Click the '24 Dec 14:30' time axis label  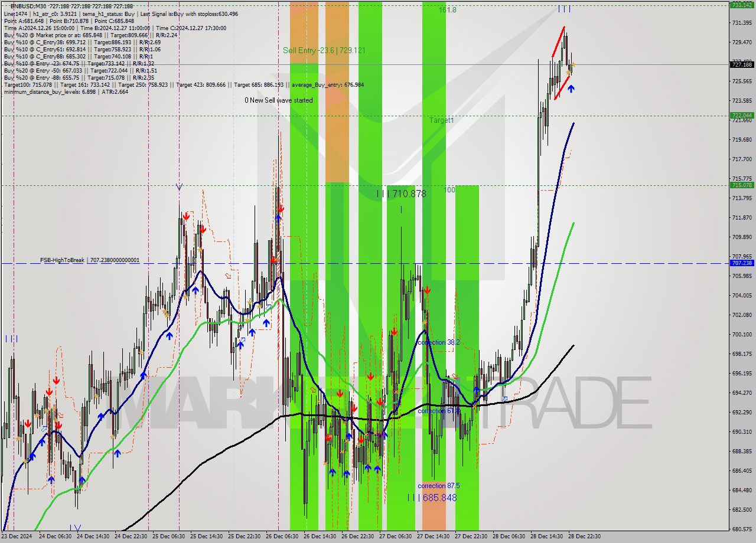pos(93,537)
